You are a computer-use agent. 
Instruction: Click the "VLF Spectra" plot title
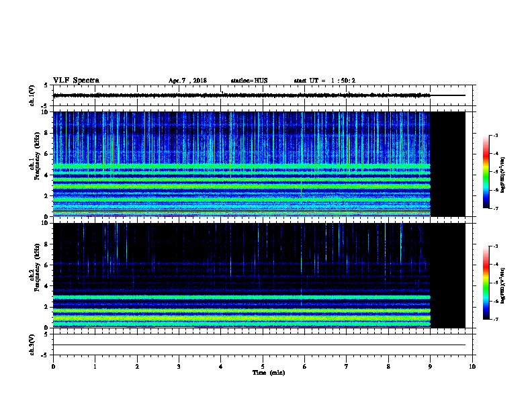(76, 81)
